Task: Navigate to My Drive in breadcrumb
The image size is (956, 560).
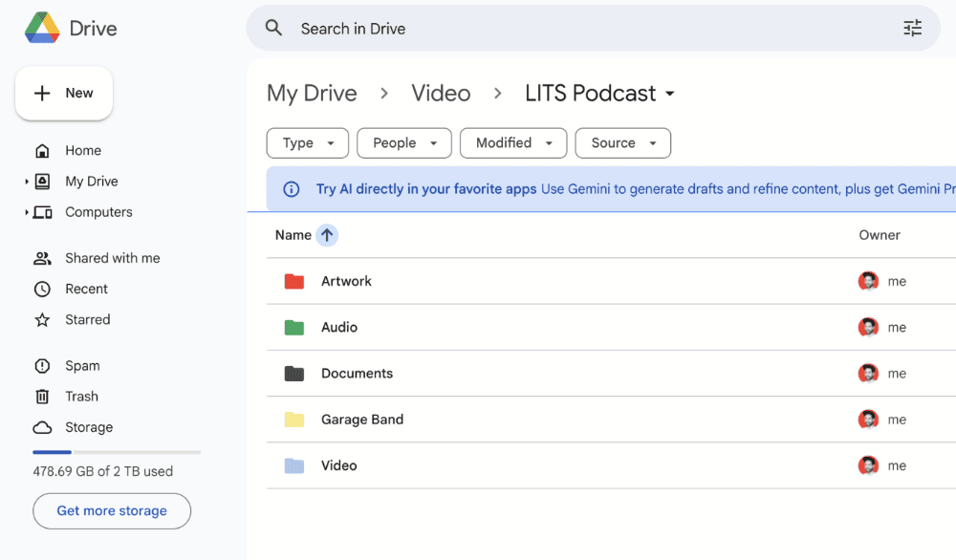Action: pyautogui.click(x=312, y=94)
